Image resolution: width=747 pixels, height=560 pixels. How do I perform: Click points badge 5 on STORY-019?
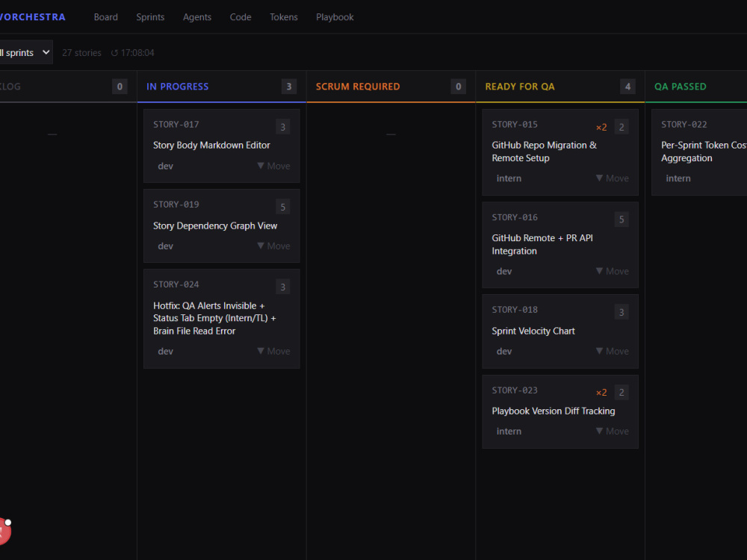click(x=282, y=207)
